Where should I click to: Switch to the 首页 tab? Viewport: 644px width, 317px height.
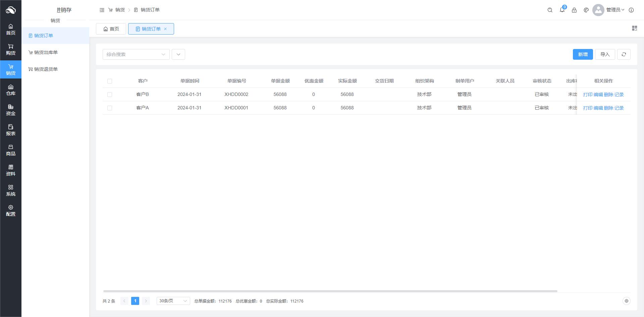tap(111, 29)
